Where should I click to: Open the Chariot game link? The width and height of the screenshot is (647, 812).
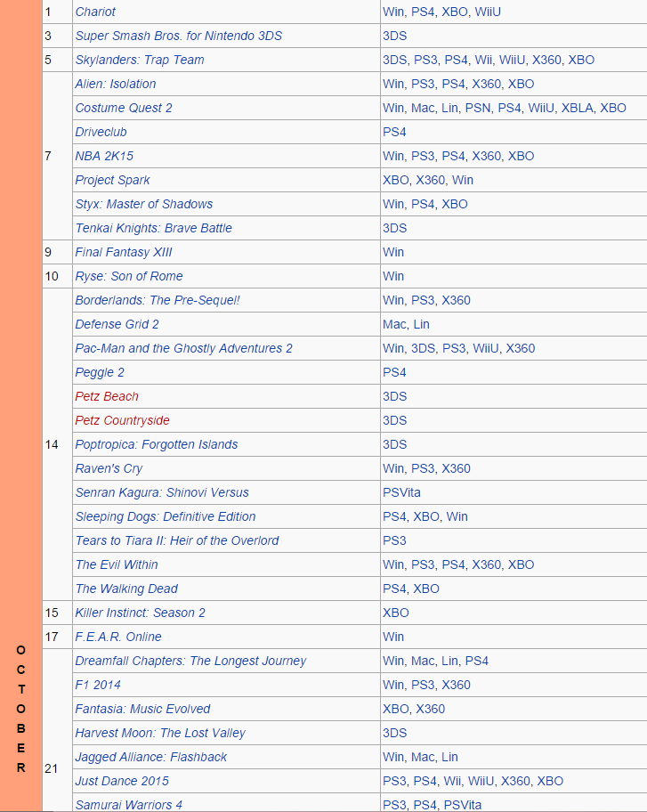tap(95, 12)
